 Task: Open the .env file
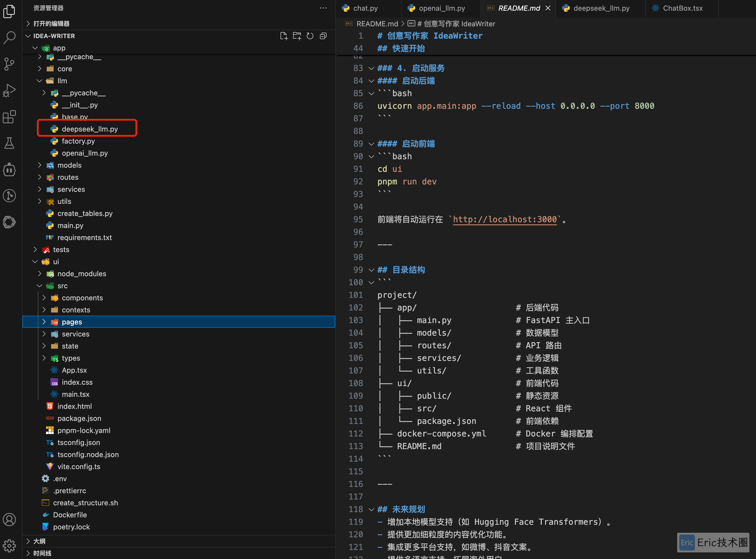(179, 479)
